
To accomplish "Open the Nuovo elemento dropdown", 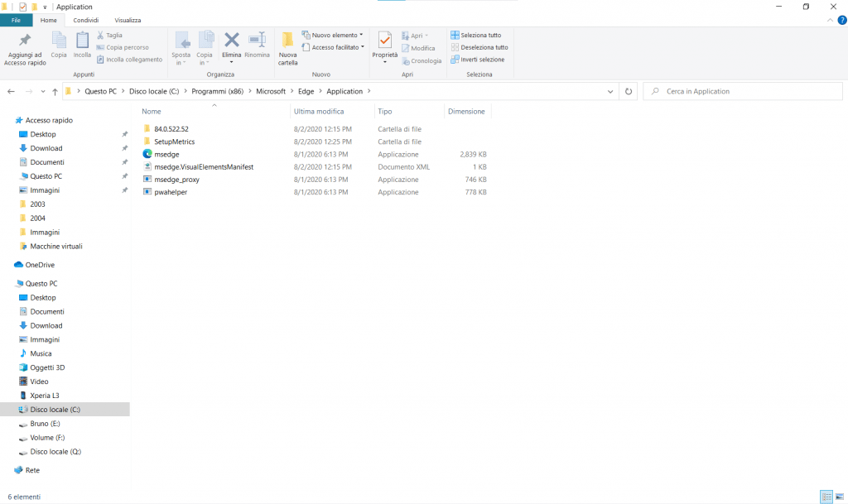I will [x=333, y=36].
